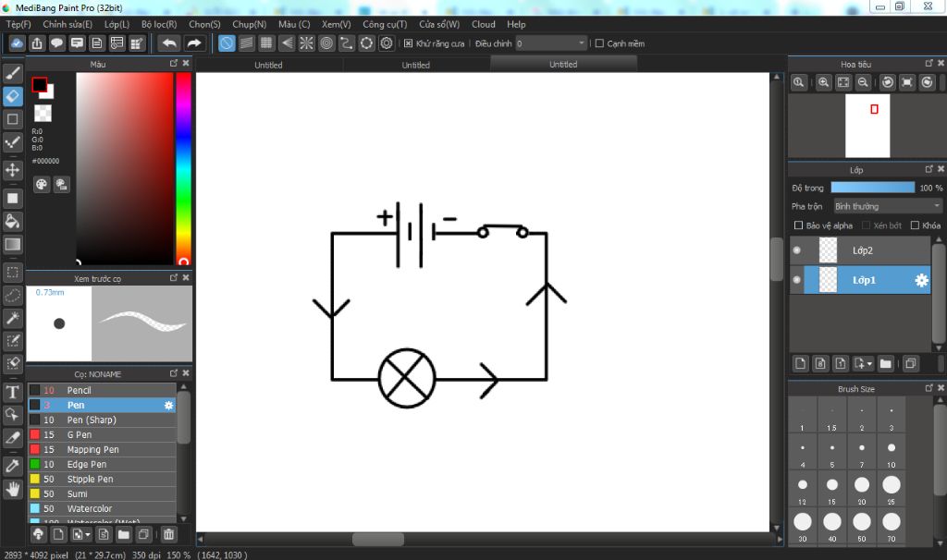
Task: Add layer folder icon in layer panel
Action: (885, 363)
